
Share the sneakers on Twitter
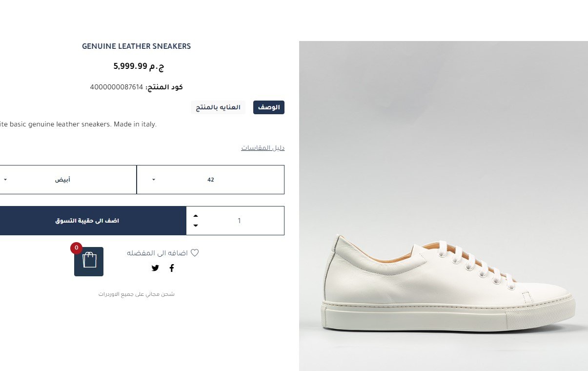[155, 268]
